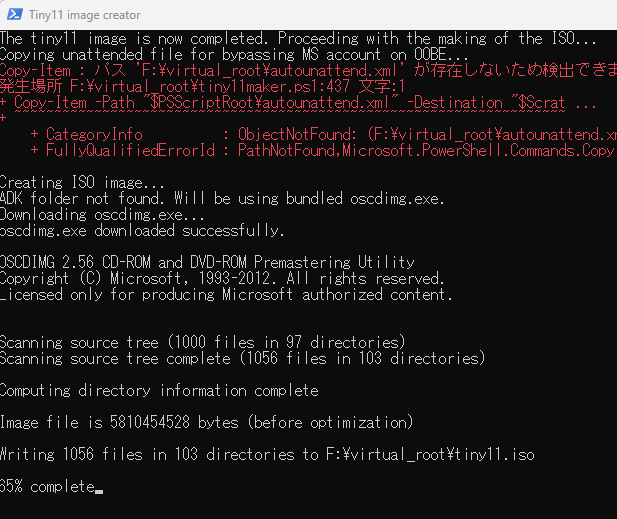
Task: Click the PowerShell icon in the title bar
Action: click(x=13, y=15)
